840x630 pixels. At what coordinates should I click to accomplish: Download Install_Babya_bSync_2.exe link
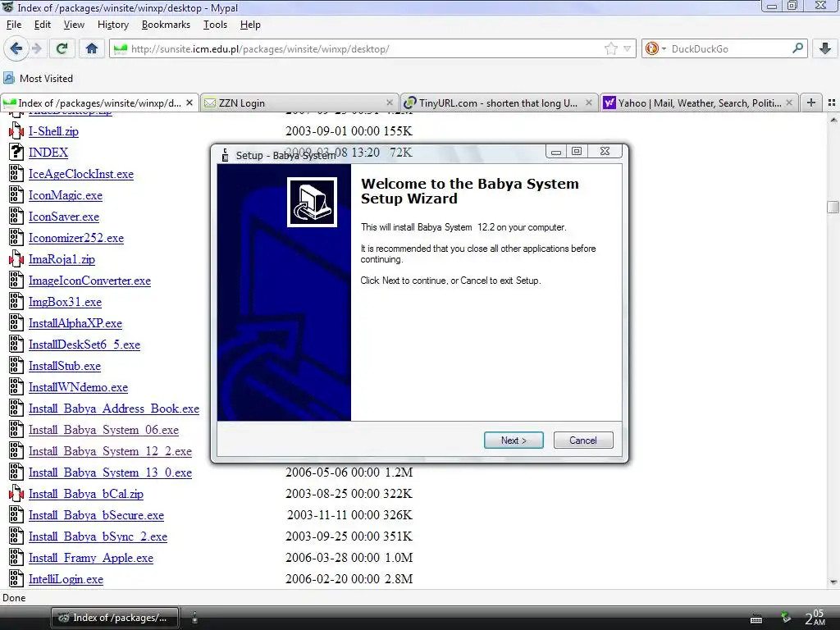(98, 536)
